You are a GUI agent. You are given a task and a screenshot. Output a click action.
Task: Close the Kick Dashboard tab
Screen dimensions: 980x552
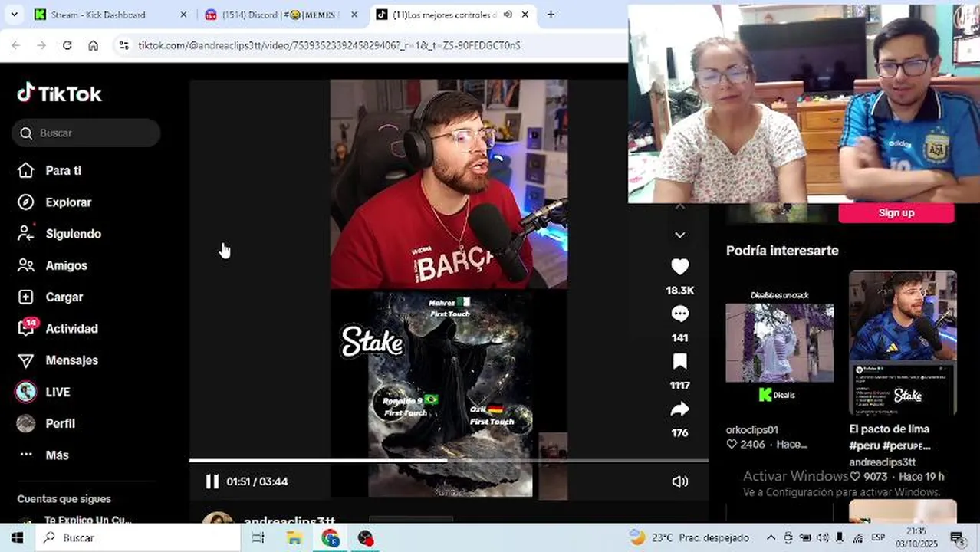183,15
